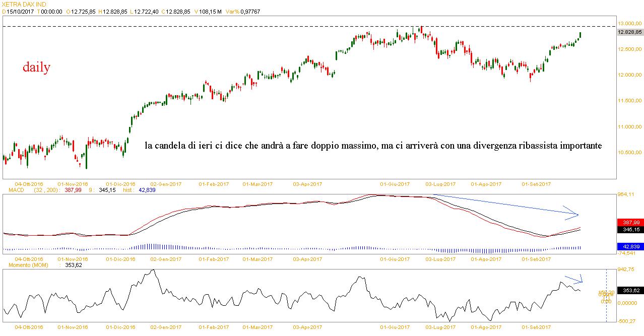The width and height of the screenshot is (644, 336).
Task: Click the Italian annotation text about doppio massimo
Action: click(373, 146)
